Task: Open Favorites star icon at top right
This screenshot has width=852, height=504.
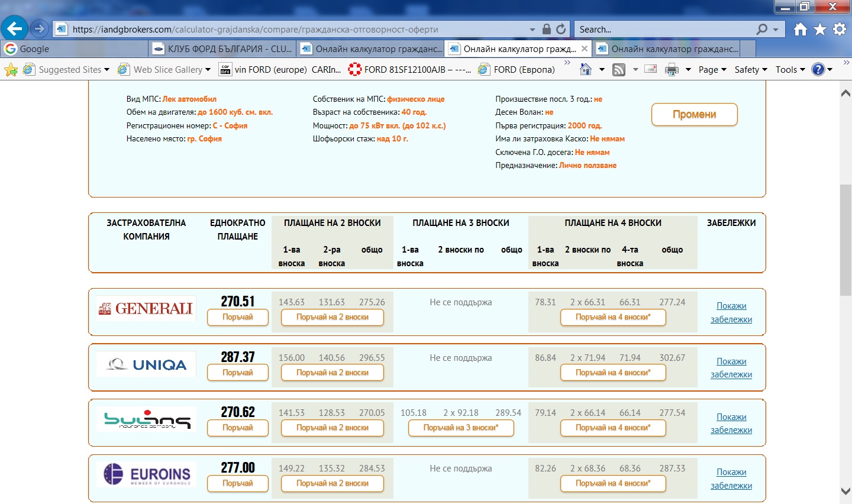Action: (x=820, y=29)
